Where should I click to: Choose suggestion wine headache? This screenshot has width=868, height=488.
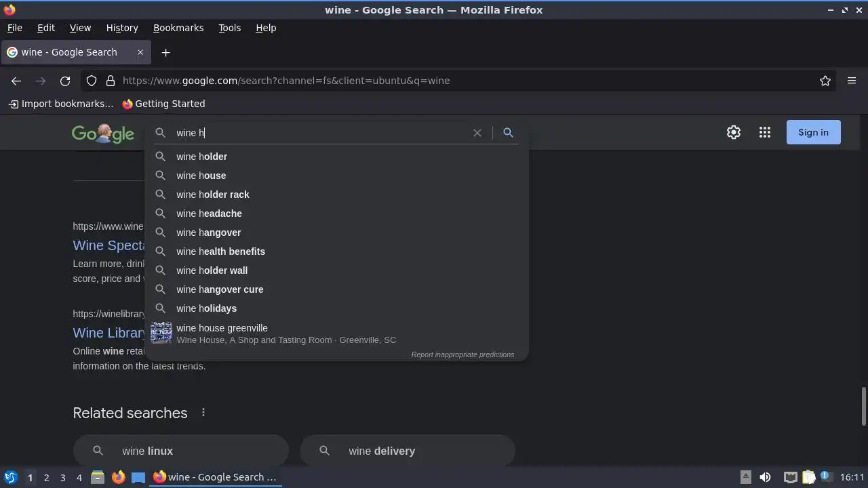pyautogui.click(x=336, y=213)
